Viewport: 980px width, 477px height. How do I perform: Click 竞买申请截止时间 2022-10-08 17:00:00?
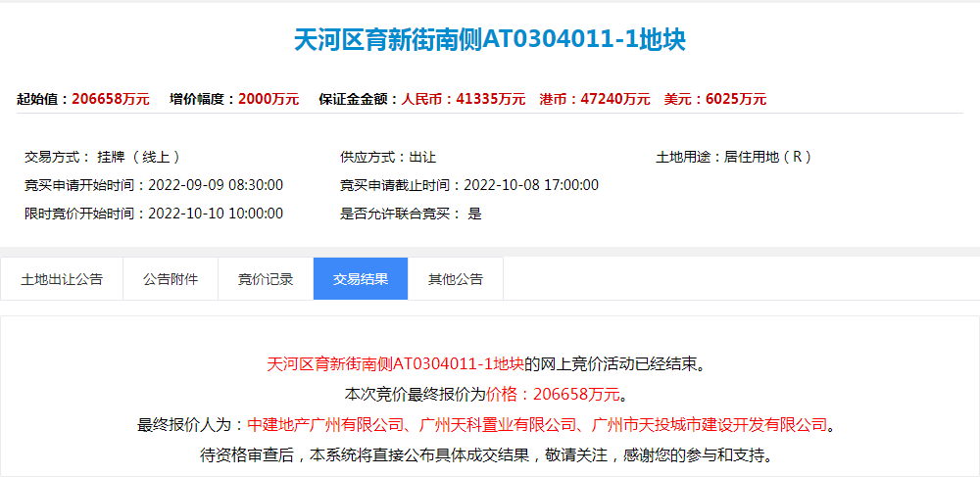coord(469,185)
